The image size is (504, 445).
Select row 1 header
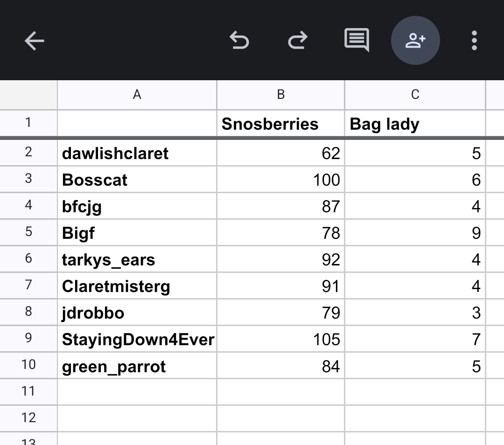28,123
